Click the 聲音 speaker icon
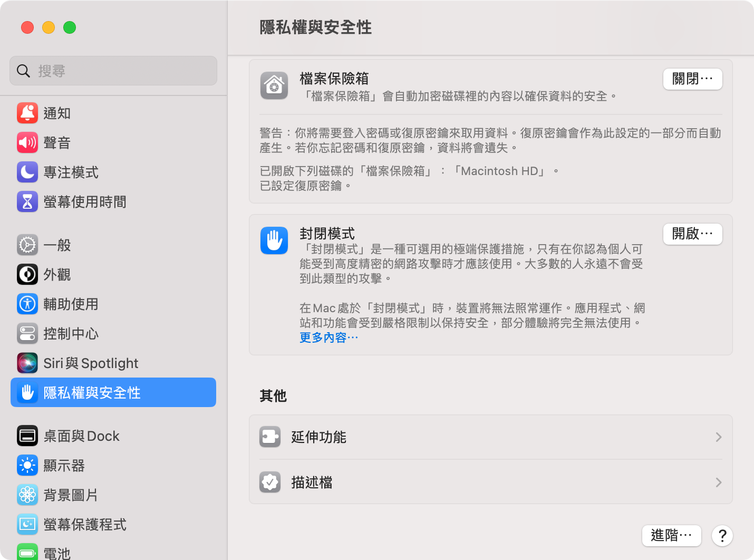Screen dimensions: 754x560 [x=27, y=142]
